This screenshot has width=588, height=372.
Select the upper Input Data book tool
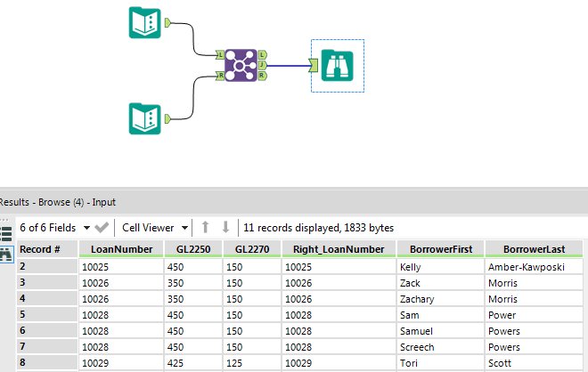coord(144,23)
